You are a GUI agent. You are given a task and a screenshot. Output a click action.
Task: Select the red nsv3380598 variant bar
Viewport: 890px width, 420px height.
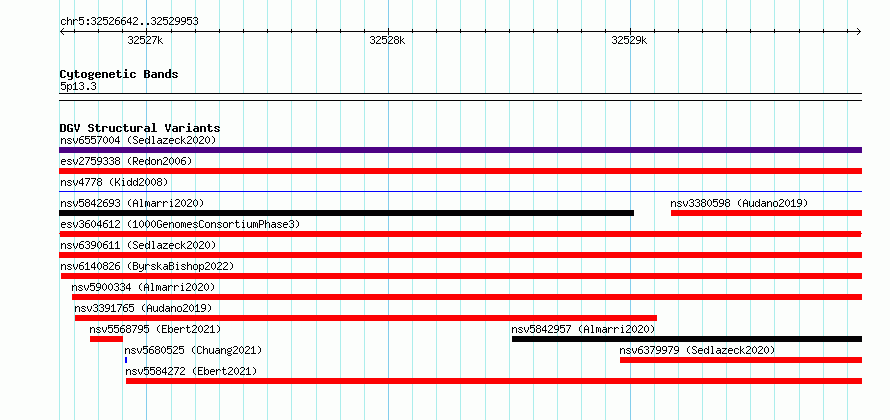point(766,213)
